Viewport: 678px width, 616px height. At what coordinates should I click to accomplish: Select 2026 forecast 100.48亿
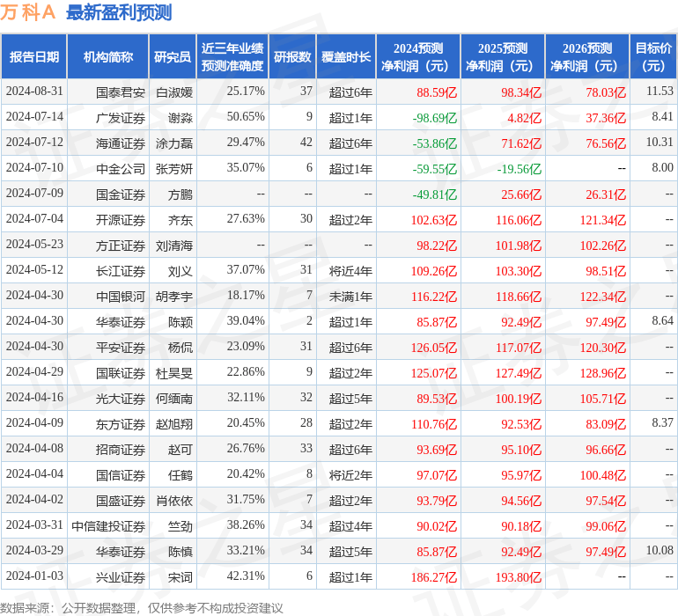[x=603, y=475]
